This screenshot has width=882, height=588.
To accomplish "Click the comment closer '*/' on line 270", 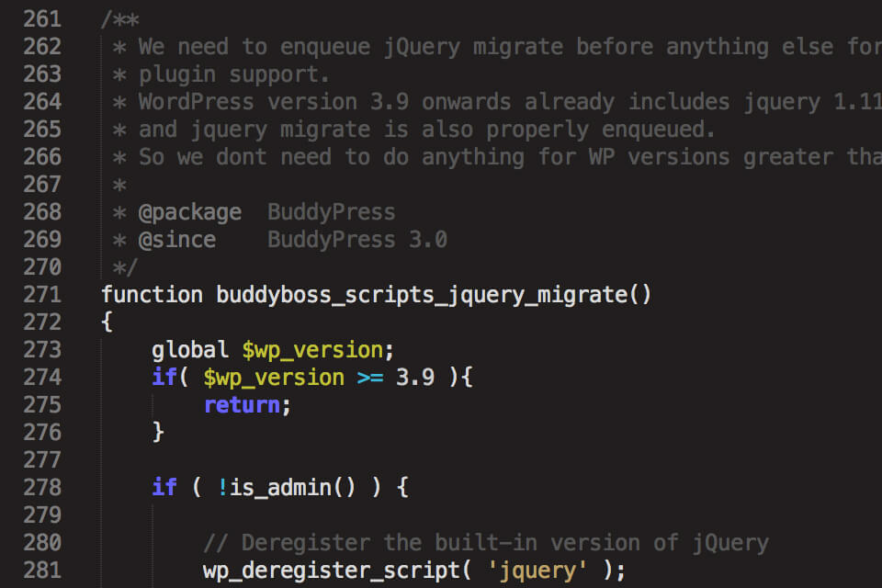I will pyautogui.click(x=125, y=268).
